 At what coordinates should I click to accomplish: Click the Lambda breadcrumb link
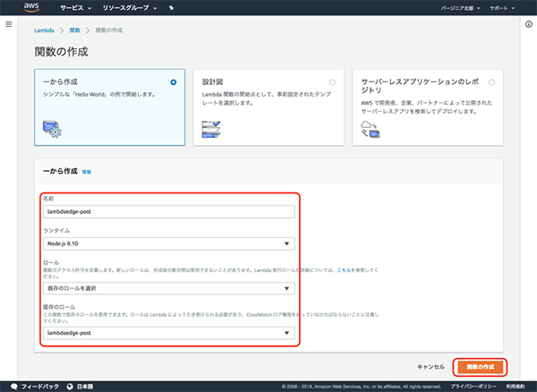tap(44, 30)
